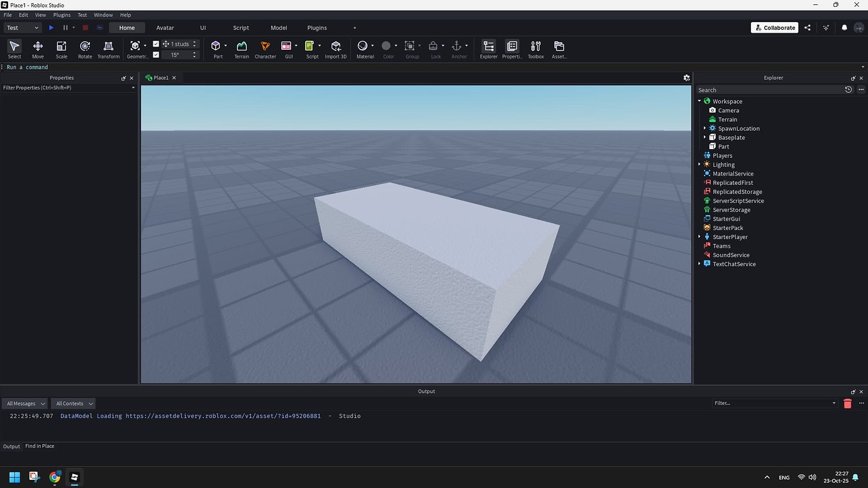The image size is (868, 488).
Task: Activate the Move tool
Action: coord(38,49)
